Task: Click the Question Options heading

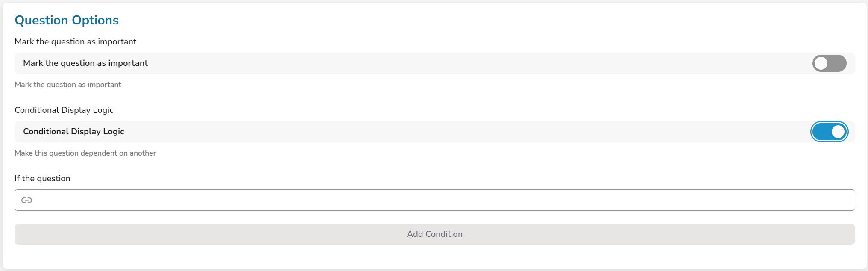Action: (x=66, y=20)
